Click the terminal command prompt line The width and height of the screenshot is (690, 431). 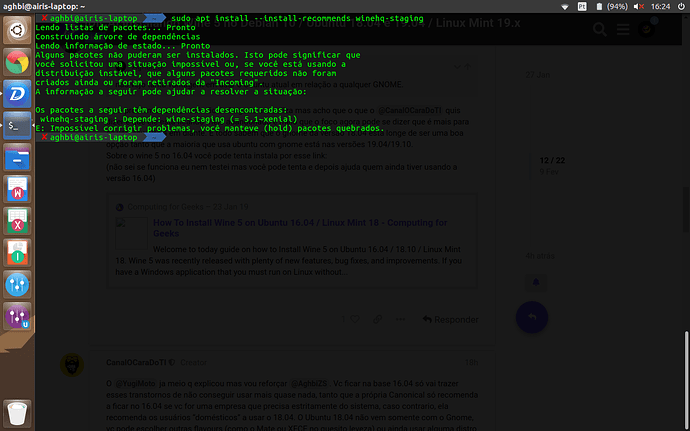tap(101, 137)
